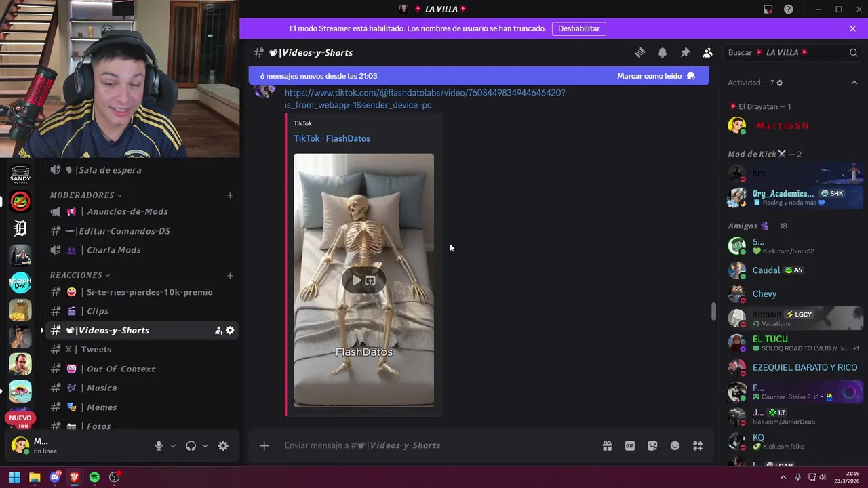Jump to 6 mensajes nuevos bar
This screenshot has width=868, height=488.
click(x=479, y=76)
